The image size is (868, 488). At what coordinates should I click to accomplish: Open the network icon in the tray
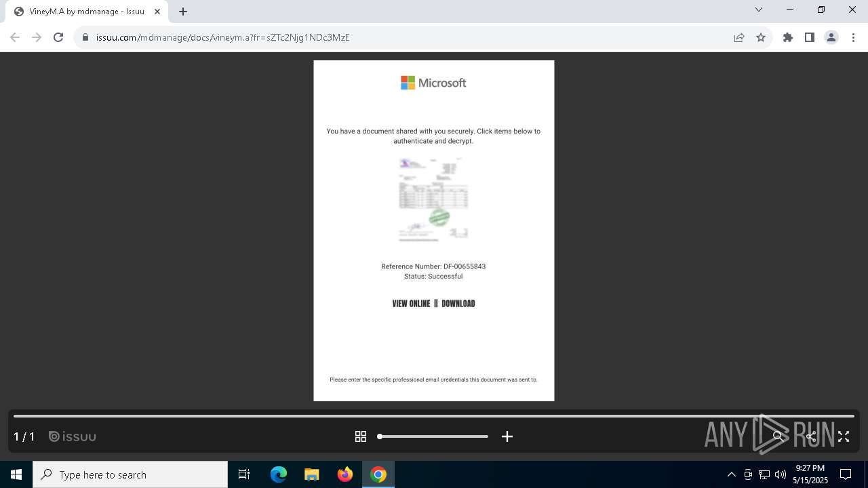point(764,474)
